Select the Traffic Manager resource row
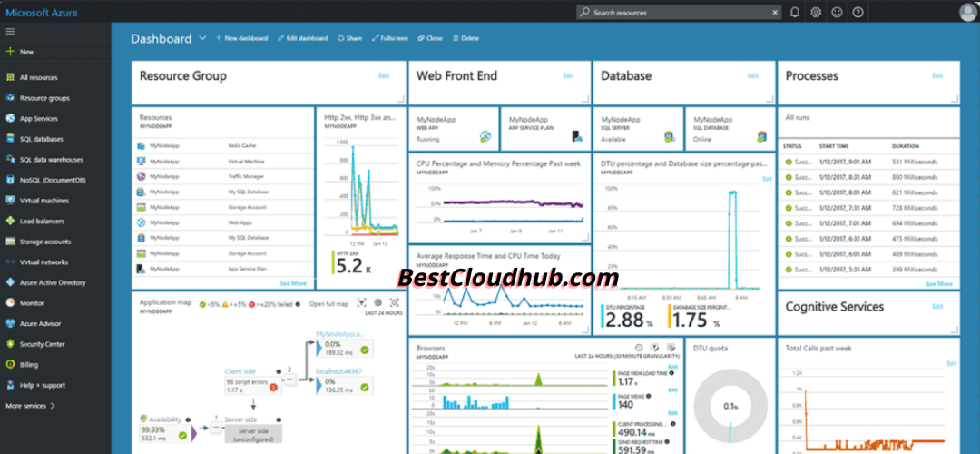The height and width of the screenshot is (454, 980). (224, 176)
